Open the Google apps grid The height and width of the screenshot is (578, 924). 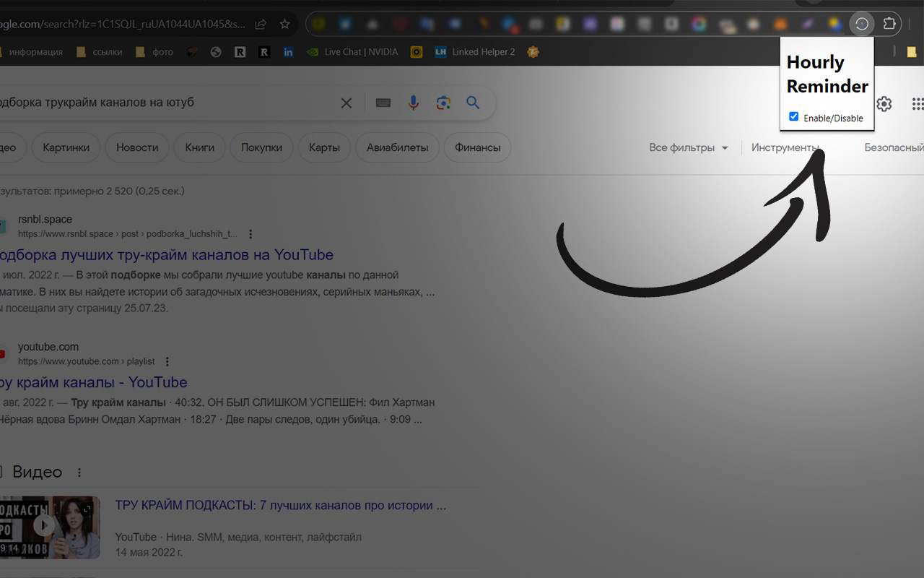coord(917,103)
